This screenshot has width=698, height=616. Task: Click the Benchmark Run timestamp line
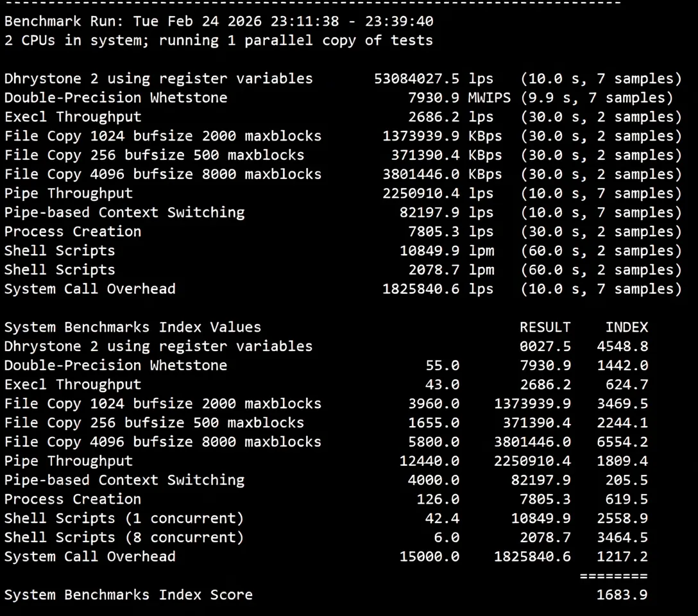coord(218,21)
